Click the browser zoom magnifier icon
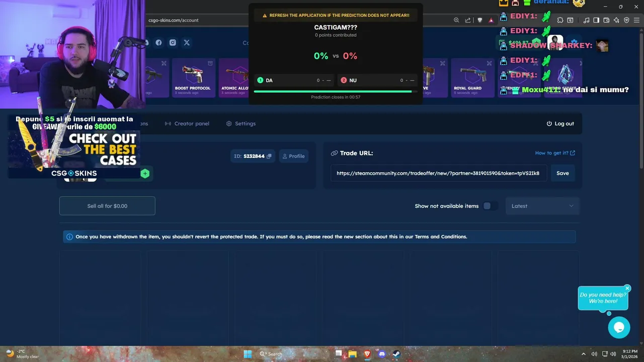Screen dimensions: 644x362 coord(456,20)
